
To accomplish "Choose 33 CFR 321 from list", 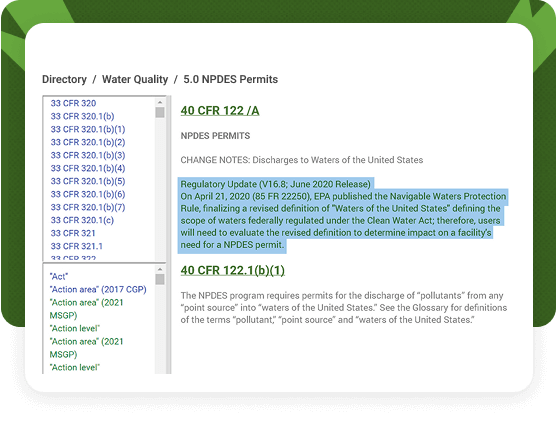I will pyautogui.click(x=73, y=233).
